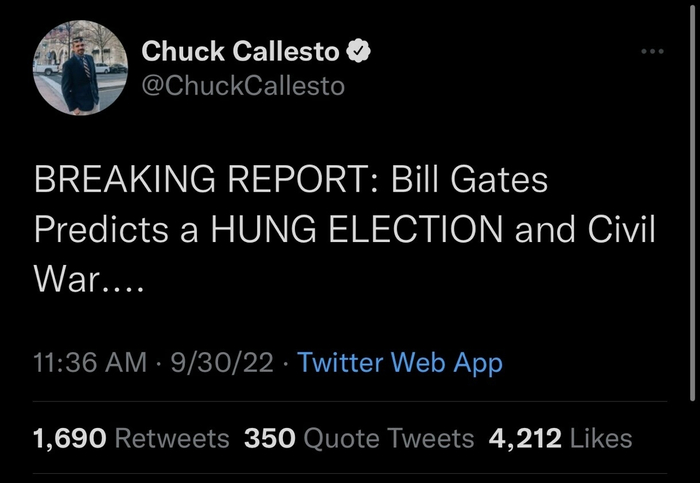The width and height of the screenshot is (700, 483).
Task: Click the 1,690 retweet count number
Action: [70, 438]
